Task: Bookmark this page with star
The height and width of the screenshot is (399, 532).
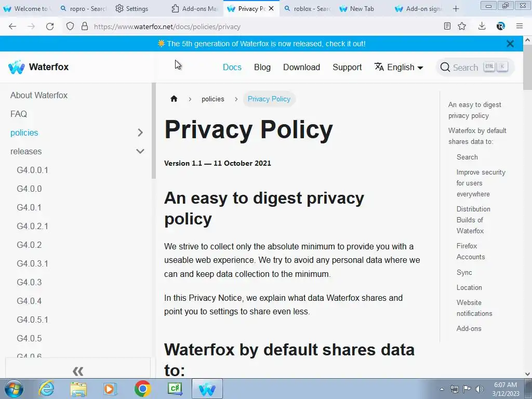Action: point(462,26)
